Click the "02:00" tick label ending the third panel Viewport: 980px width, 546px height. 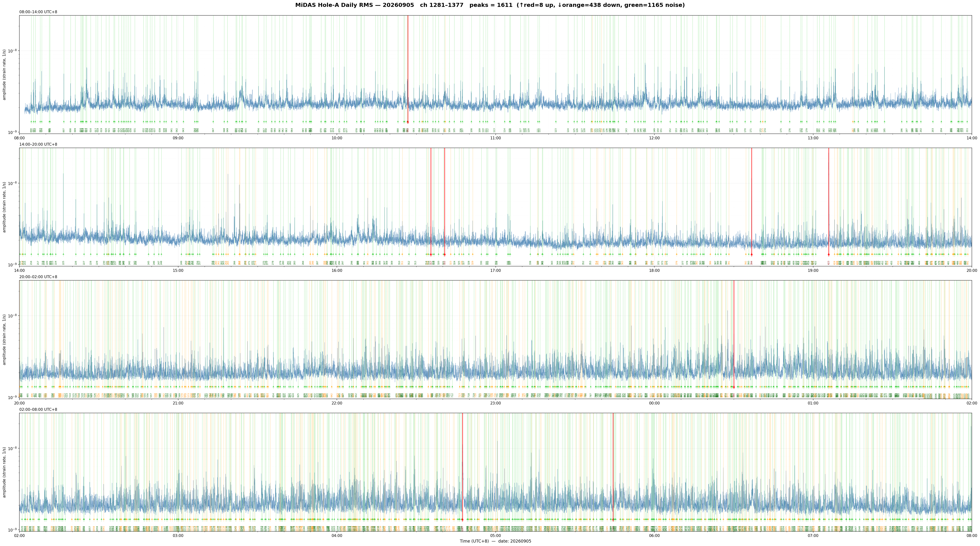(972, 402)
